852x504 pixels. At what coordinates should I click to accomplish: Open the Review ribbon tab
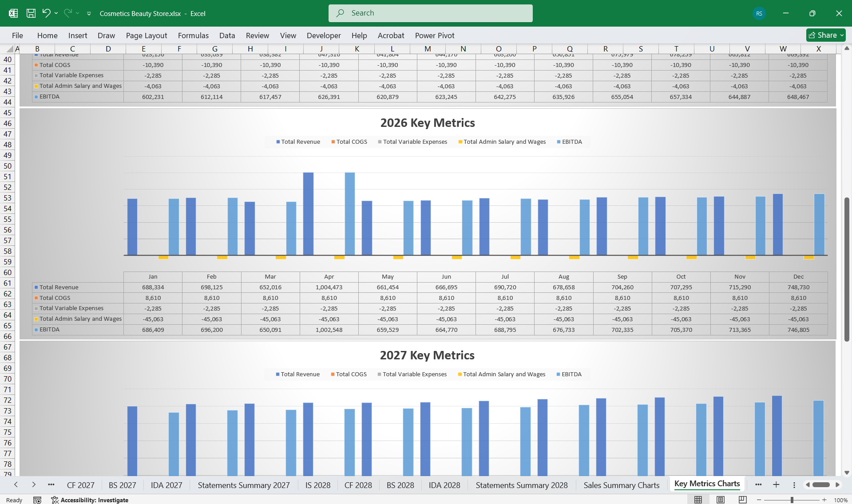[x=258, y=35]
